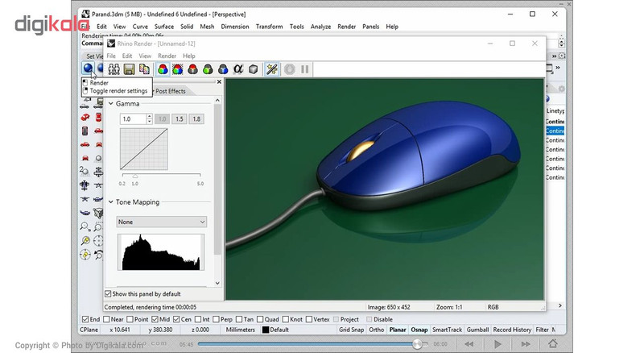
Task: Toggle the post effects wand icon
Action: tap(271, 69)
